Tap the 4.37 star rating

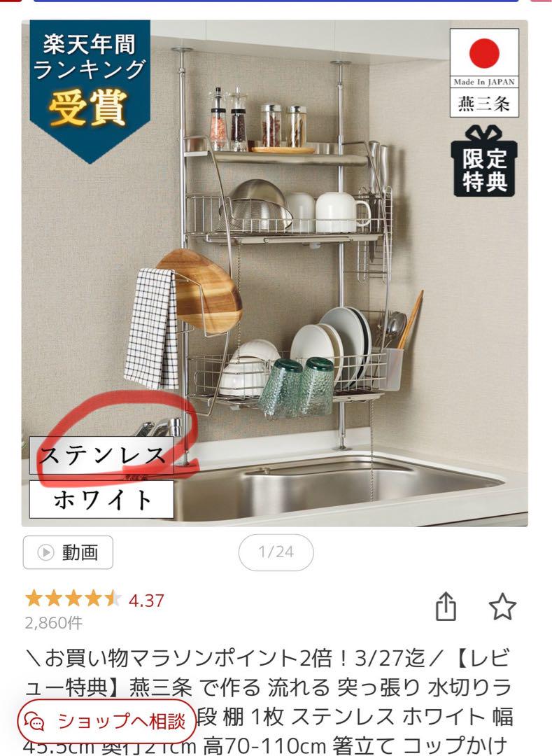click(146, 601)
